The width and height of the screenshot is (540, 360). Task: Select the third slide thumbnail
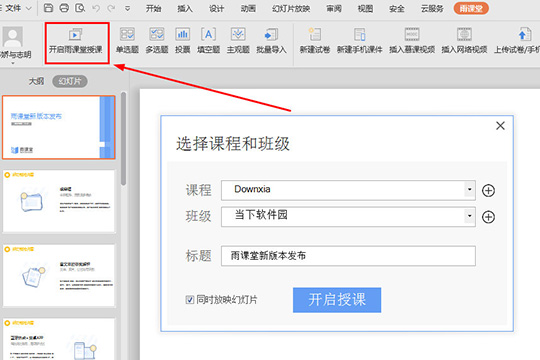(x=59, y=275)
